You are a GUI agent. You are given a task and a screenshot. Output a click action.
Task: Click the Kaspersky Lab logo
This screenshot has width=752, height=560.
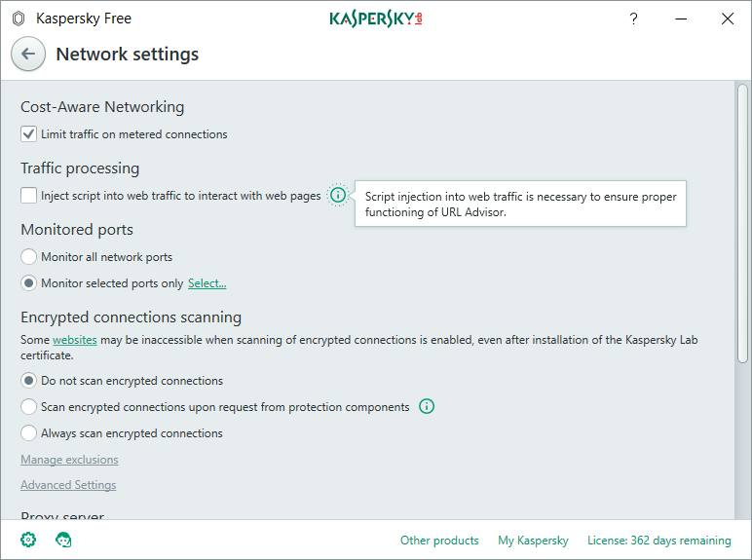[x=376, y=19]
